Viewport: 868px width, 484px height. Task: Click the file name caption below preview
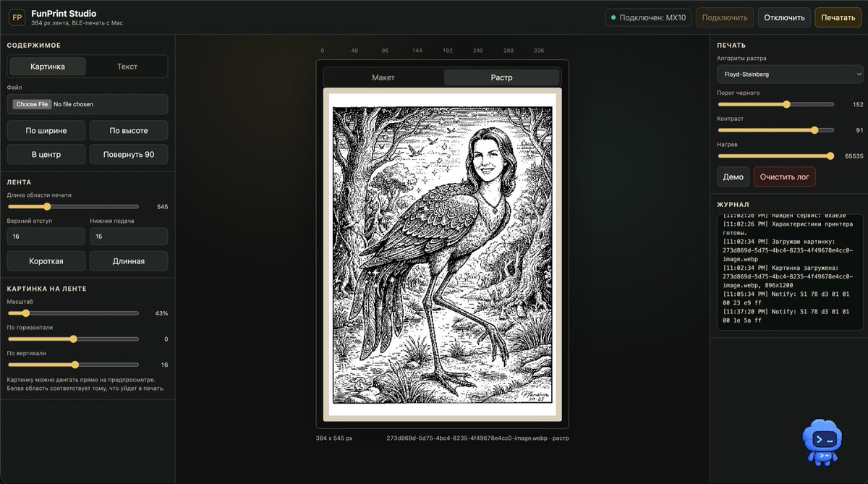pyautogui.click(x=477, y=438)
